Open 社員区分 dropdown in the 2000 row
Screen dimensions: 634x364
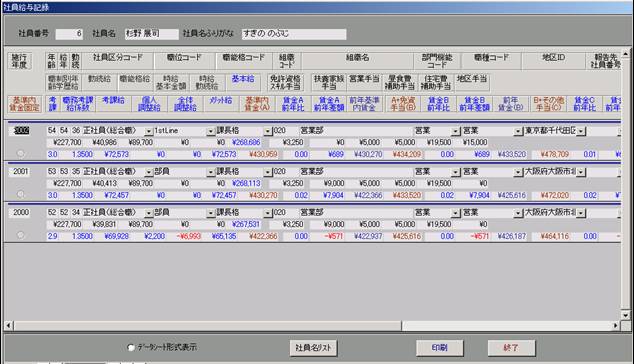click(149, 213)
